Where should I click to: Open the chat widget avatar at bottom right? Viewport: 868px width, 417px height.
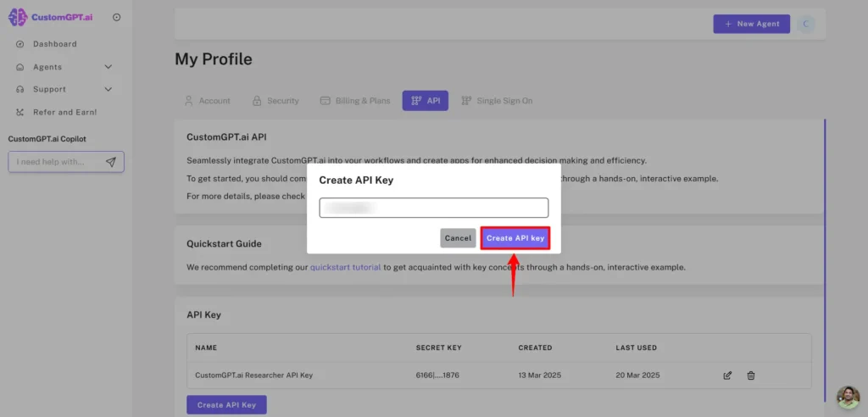(x=848, y=398)
